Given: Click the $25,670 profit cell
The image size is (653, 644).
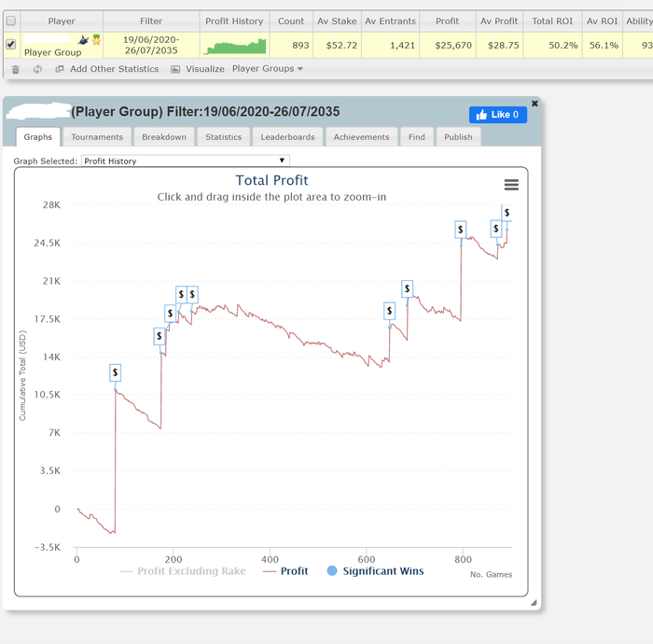Looking at the screenshot, I should click(447, 45).
